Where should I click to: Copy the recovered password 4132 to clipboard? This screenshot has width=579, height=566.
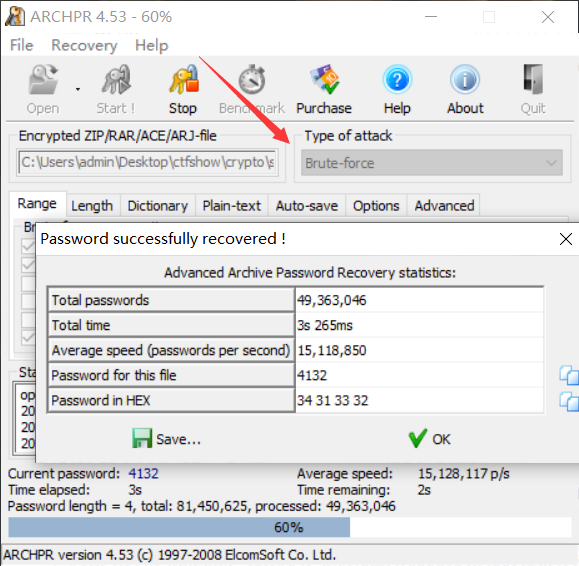pos(569,375)
